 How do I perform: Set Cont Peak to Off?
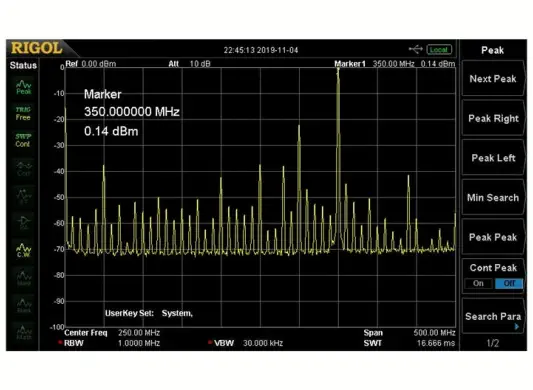click(x=509, y=283)
